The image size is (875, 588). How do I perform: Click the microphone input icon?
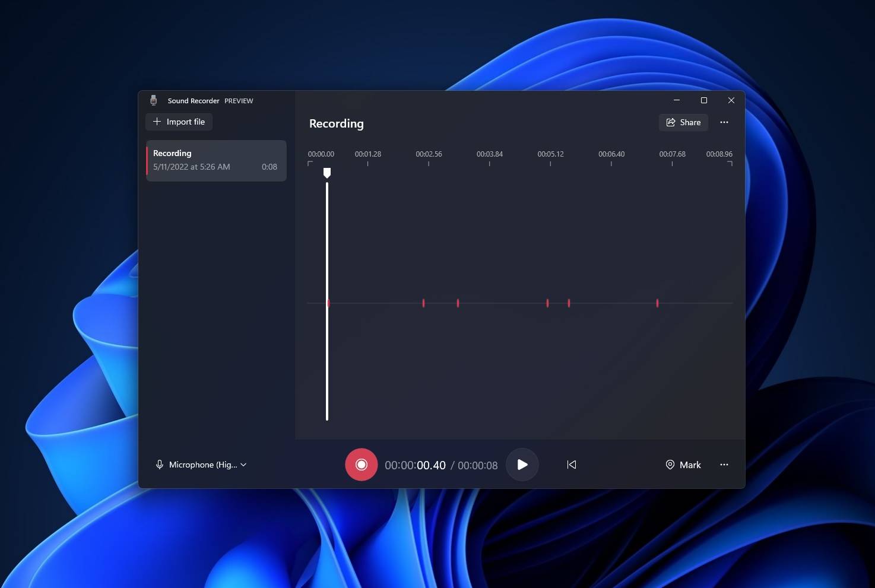[159, 465]
